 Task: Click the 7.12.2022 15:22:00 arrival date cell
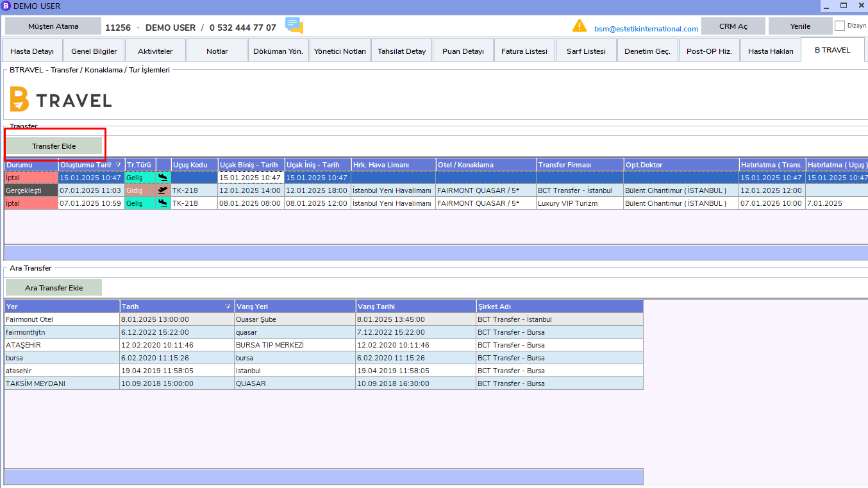point(416,332)
